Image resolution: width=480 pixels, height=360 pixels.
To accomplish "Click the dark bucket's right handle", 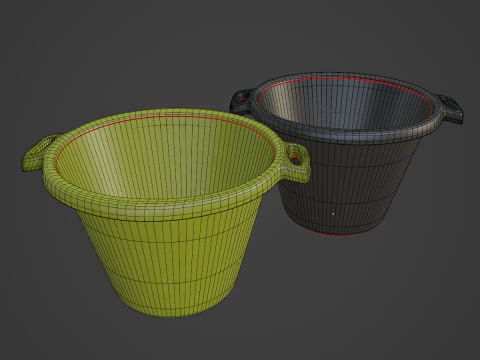I will (449, 109).
